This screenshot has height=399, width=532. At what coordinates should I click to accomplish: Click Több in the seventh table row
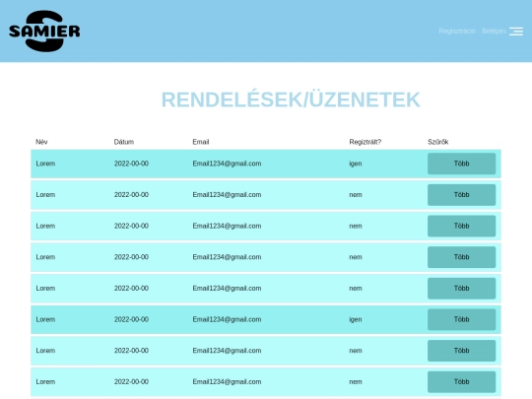pos(461,351)
